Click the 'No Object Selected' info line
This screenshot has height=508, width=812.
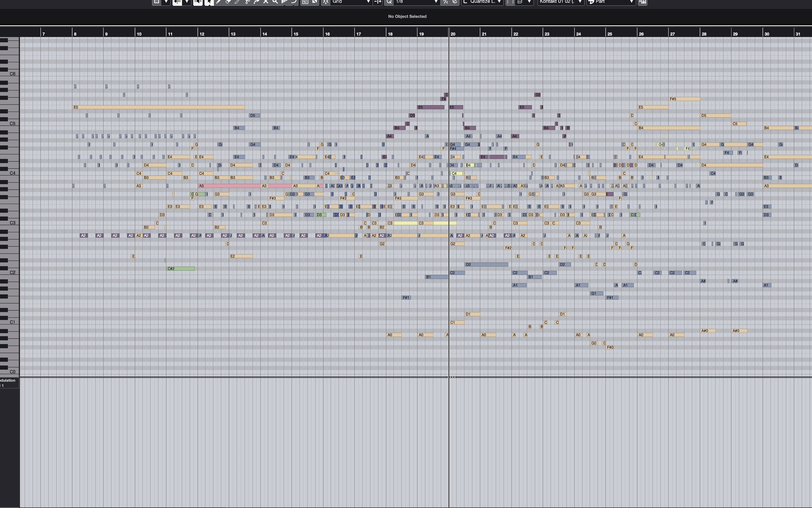(x=407, y=16)
